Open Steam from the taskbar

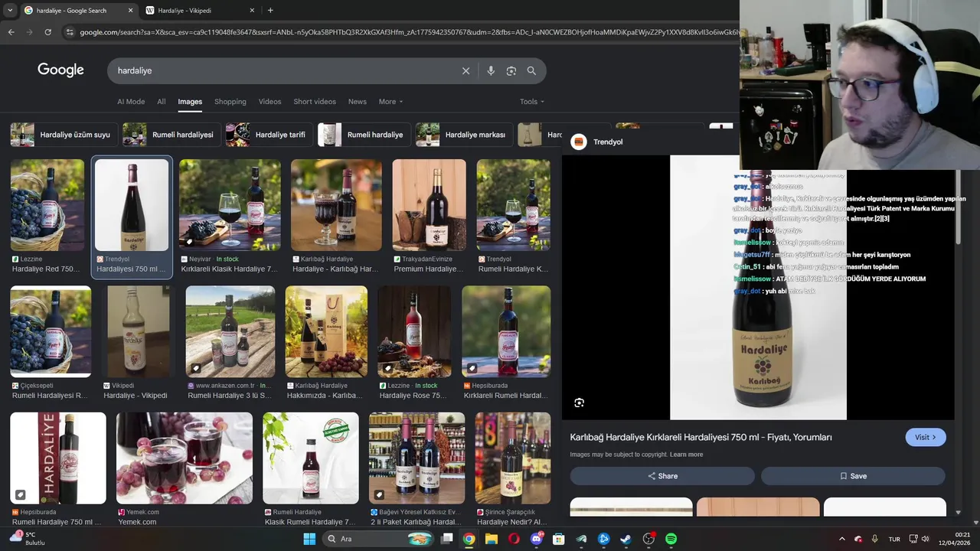click(x=626, y=539)
